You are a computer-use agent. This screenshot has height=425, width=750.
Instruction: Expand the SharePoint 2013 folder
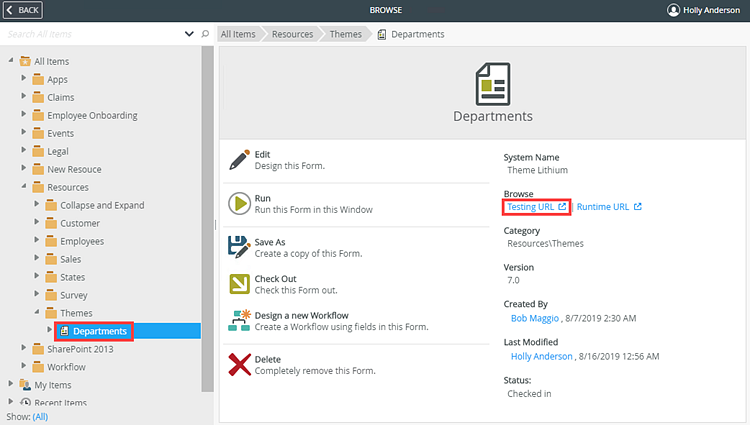pos(24,349)
